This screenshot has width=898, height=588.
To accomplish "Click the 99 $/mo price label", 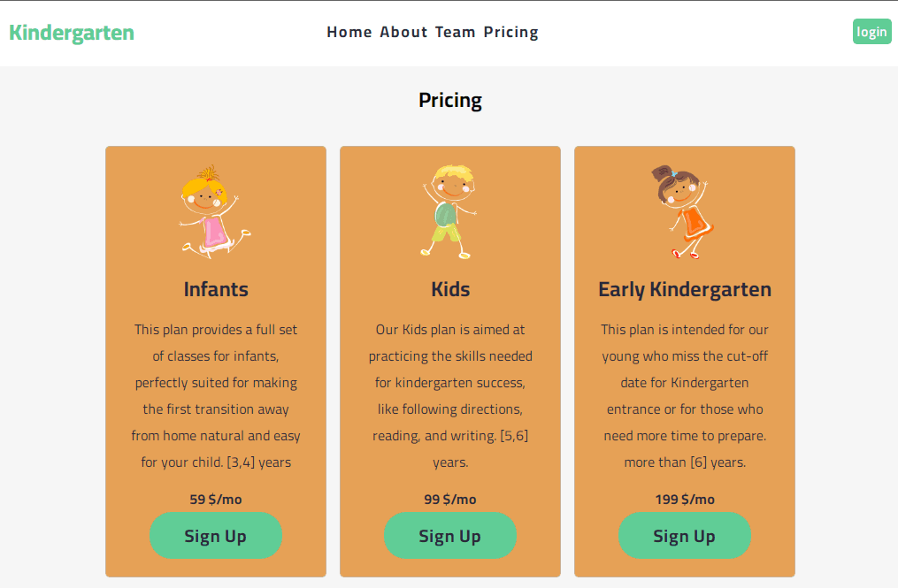I will click(x=449, y=499).
